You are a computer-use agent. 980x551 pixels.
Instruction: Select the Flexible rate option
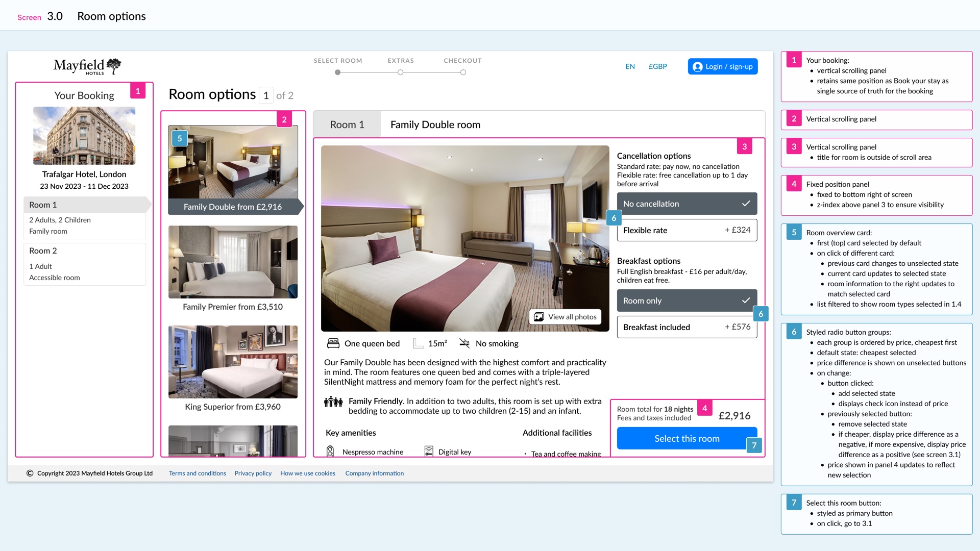tap(687, 230)
